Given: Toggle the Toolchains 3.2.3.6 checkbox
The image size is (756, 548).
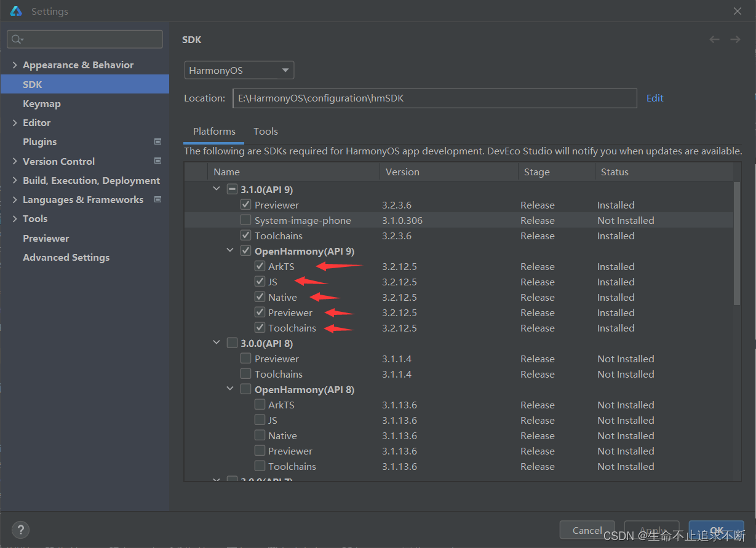Looking at the screenshot, I should tap(245, 236).
